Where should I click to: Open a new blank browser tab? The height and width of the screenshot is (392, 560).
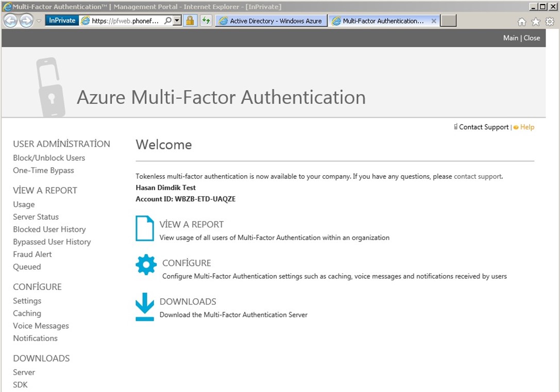tap(449, 21)
